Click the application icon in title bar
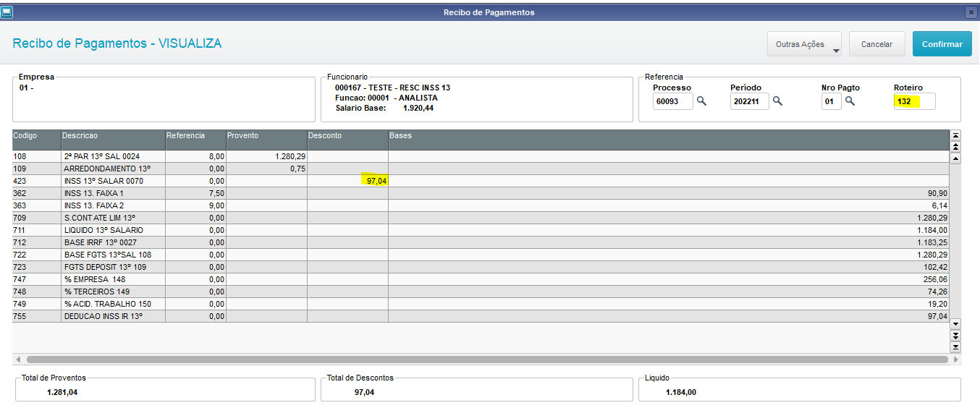 pyautogui.click(x=7, y=12)
